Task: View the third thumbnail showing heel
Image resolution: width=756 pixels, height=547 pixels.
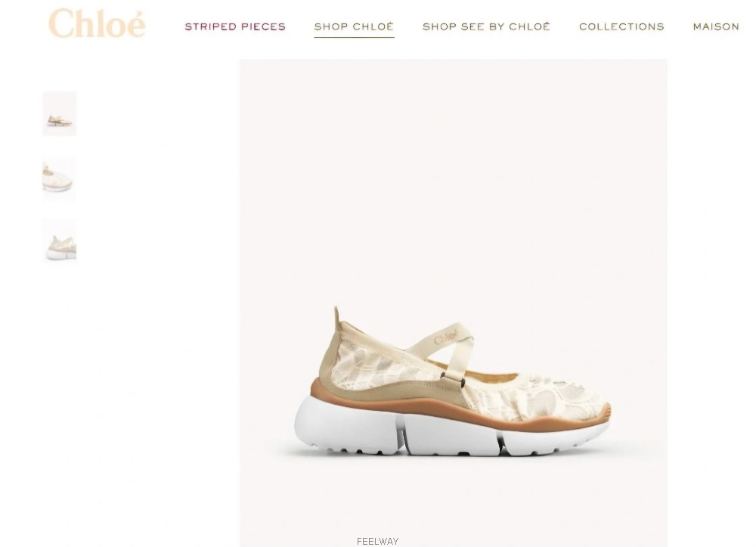Action: pos(59,241)
